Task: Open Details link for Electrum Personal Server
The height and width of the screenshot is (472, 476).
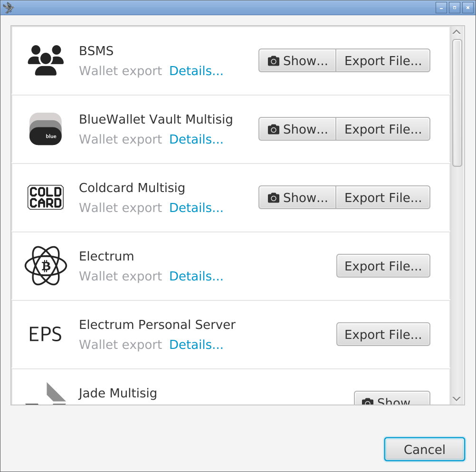Action: click(196, 345)
